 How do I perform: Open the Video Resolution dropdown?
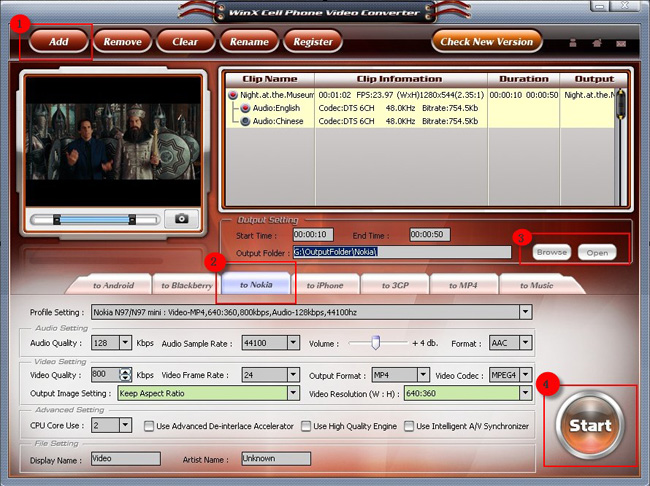[x=525, y=393]
